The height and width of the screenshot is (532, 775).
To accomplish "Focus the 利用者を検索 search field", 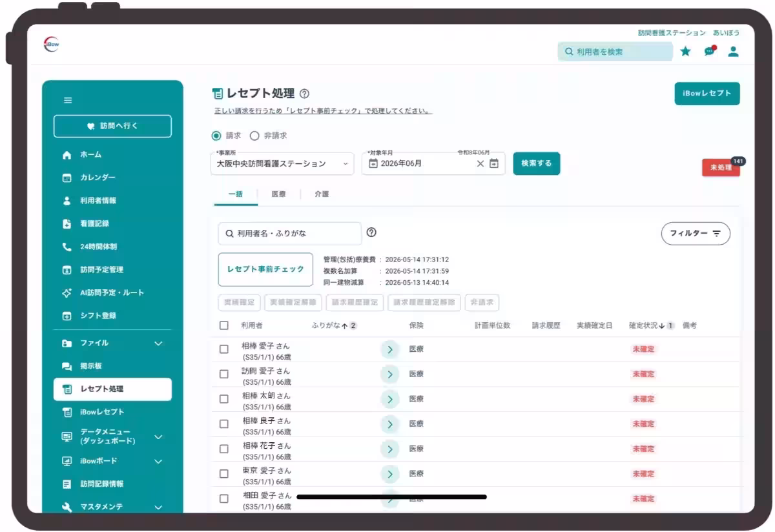I will tap(615, 52).
